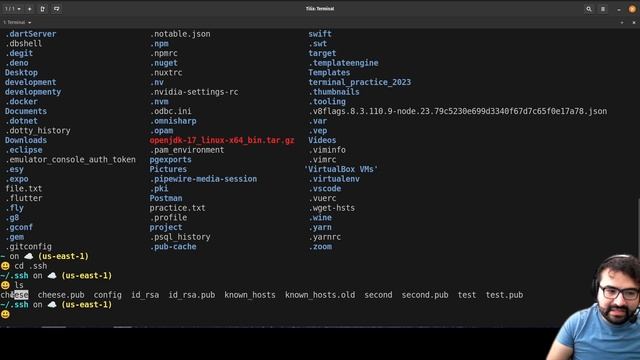Click the 'Documents' directory name
The image size is (640, 360).
pyautogui.click(x=26, y=111)
